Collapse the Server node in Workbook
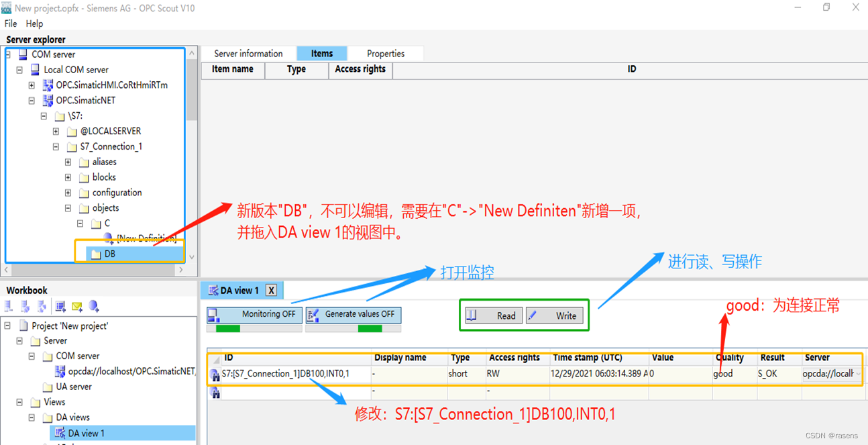This screenshot has height=445, width=868. tap(19, 341)
